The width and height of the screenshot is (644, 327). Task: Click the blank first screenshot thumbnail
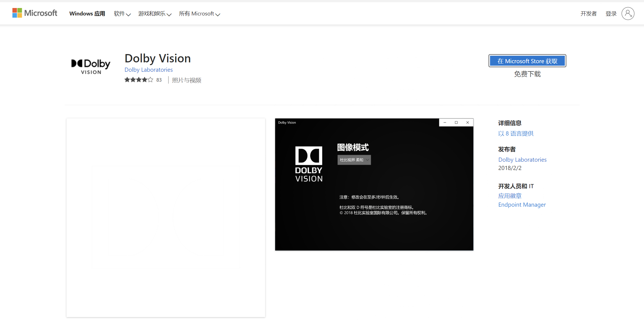click(x=166, y=218)
